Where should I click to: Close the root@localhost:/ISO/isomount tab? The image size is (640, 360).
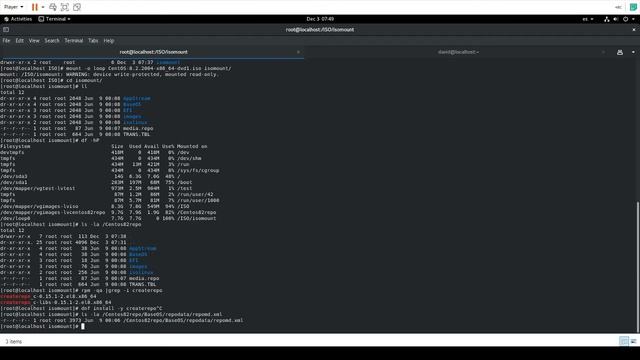[298, 52]
